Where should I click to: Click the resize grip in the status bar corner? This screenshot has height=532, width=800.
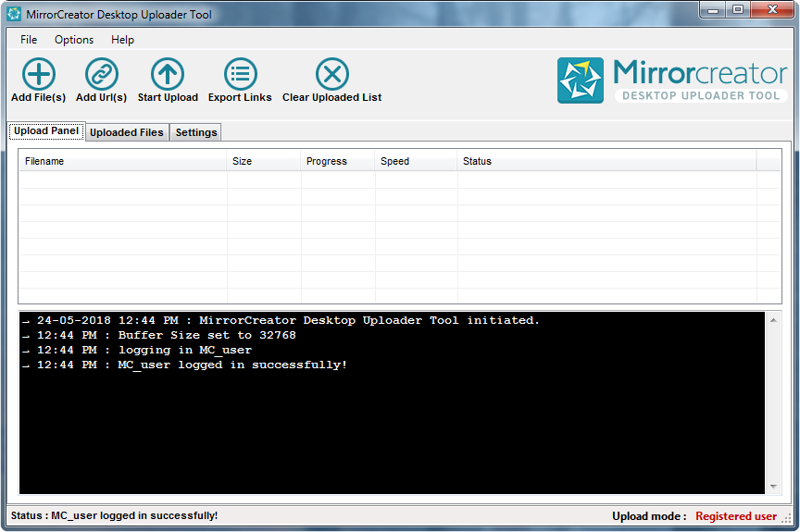[x=786, y=518]
